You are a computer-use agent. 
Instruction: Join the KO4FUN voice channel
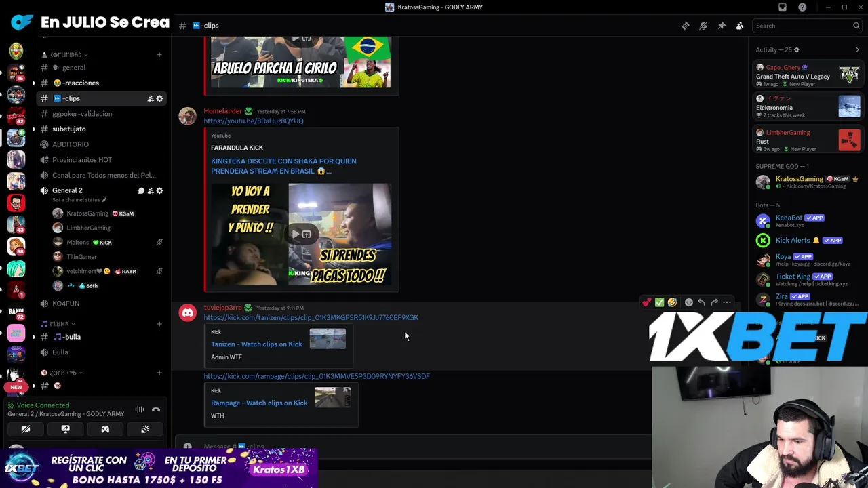[x=102, y=304]
